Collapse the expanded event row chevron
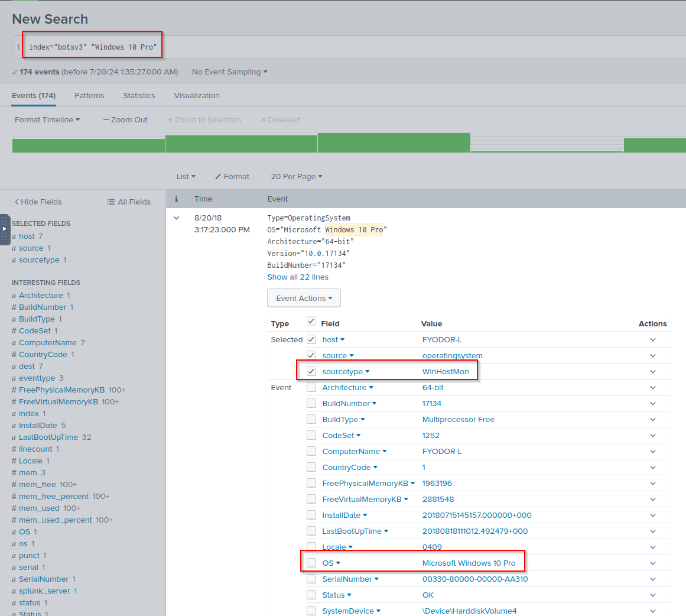The image size is (686, 616). tap(176, 218)
